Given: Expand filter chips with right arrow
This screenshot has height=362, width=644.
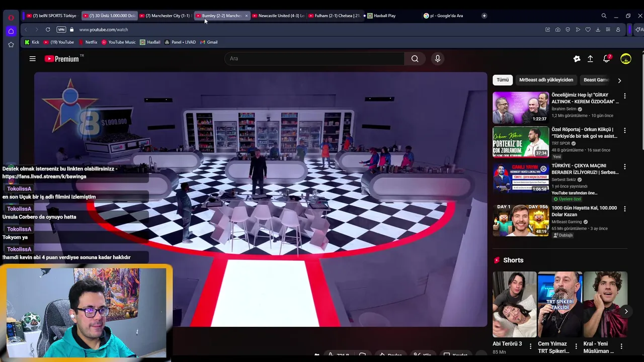Looking at the screenshot, I should click(x=619, y=80).
